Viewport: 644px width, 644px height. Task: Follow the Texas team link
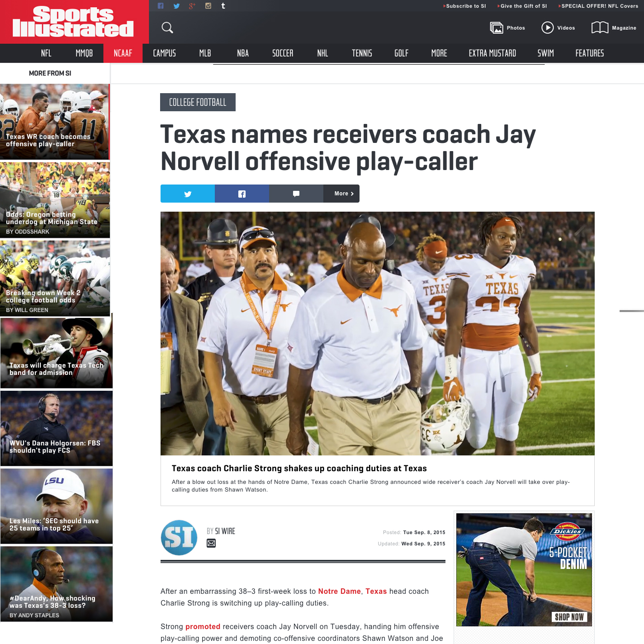click(376, 591)
